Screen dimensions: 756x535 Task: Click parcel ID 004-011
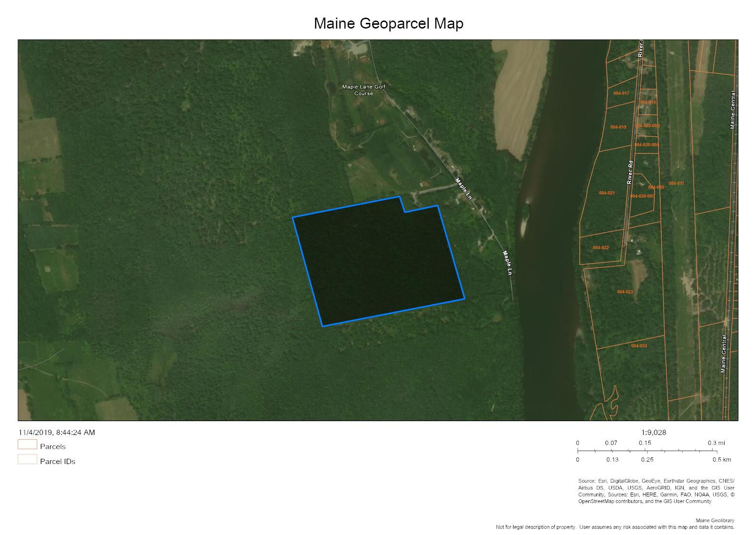(676, 183)
